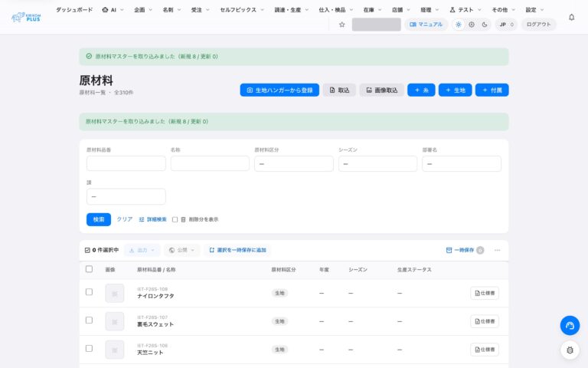The width and height of the screenshot is (588, 368).
Task: Click placeholder thumbnail for 天竺ニット
Action: 115,350
